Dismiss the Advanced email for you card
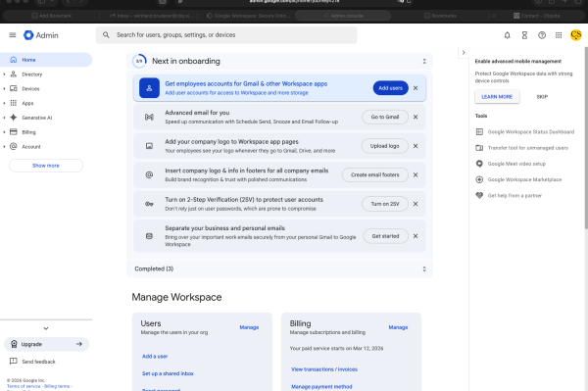The width and height of the screenshot is (588, 391). (416, 117)
